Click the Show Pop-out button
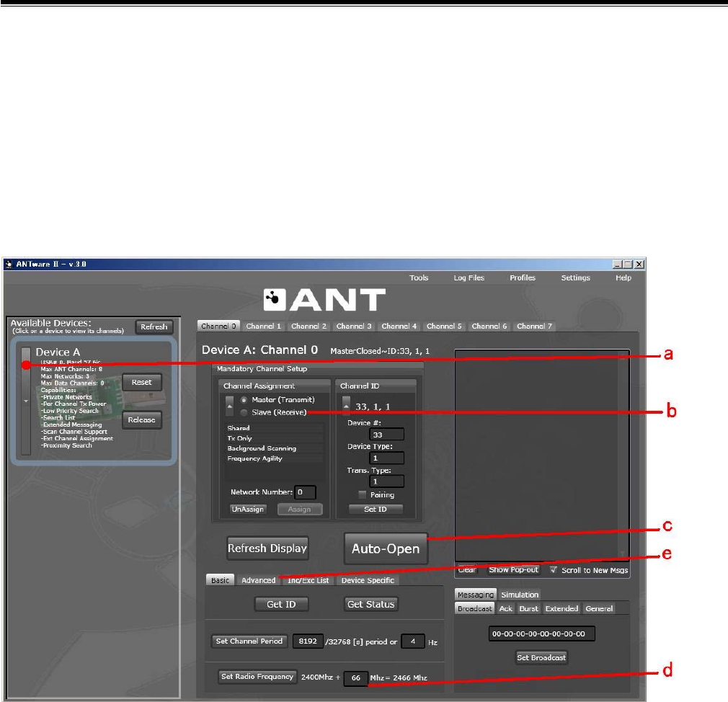The height and width of the screenshot is (702, 728). tap(513, 569)
